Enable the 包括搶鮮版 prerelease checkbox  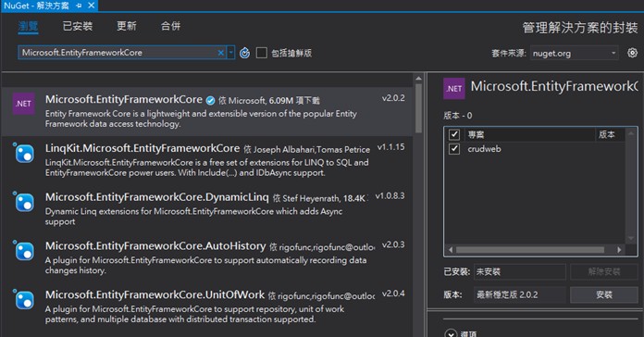point(262,53)
